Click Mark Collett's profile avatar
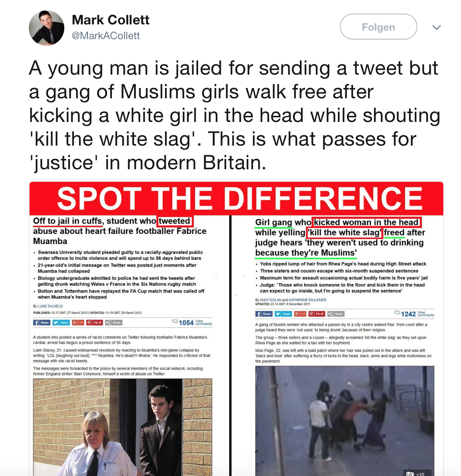The width and height of the screenshot is (461, 476). click(x=47, y=28)
